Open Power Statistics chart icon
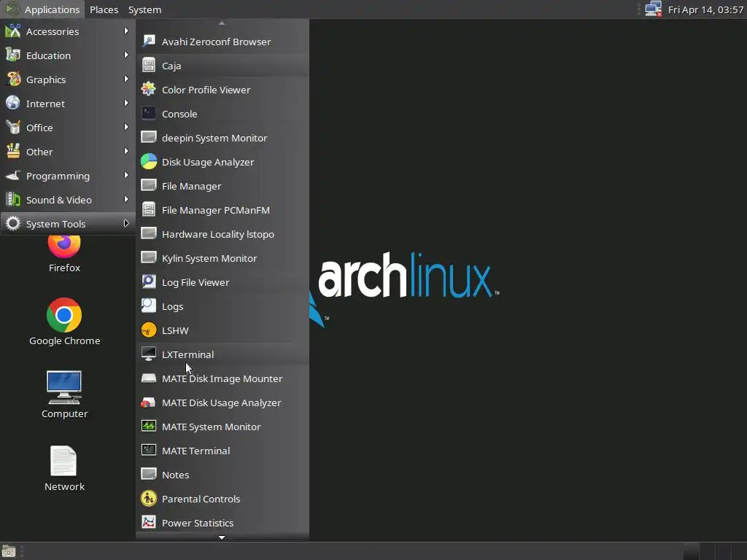 149,522
